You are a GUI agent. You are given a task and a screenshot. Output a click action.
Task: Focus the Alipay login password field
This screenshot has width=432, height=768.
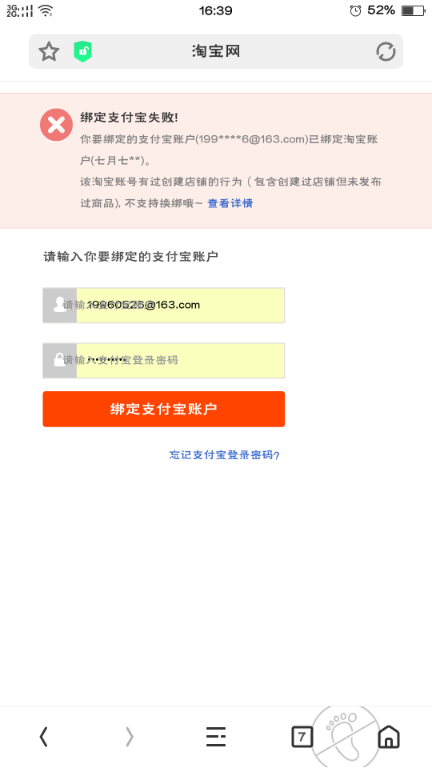click(164, 360)
